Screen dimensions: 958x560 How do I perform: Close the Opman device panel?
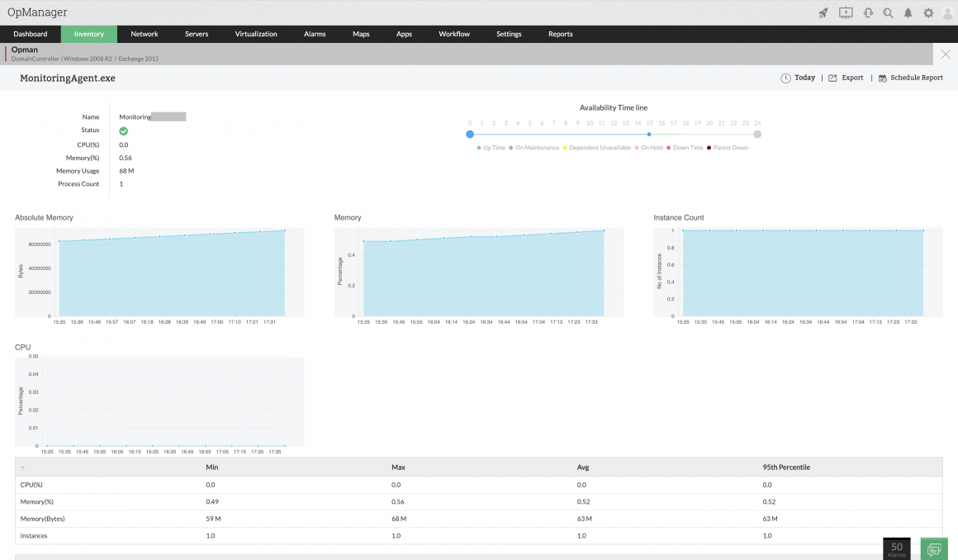click(946, 54)
